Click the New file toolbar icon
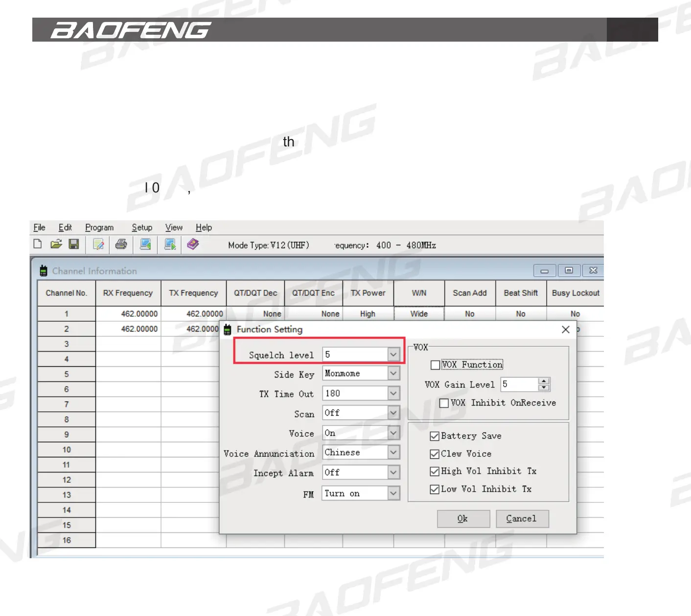Image resolution: width=691 pixels, height=616 pixels. 38,244
